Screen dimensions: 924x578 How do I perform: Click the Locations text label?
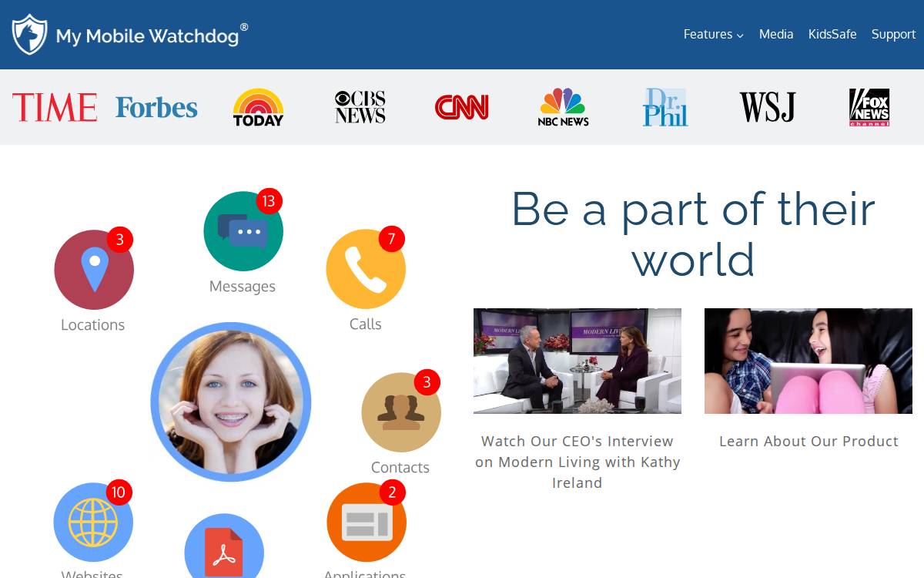pos(93,325)
